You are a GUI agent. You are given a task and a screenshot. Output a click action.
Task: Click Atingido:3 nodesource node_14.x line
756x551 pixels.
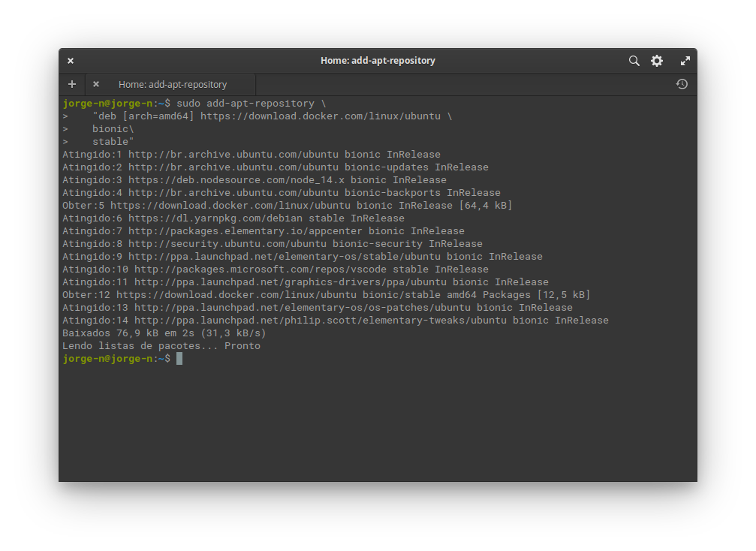[255, 180]
